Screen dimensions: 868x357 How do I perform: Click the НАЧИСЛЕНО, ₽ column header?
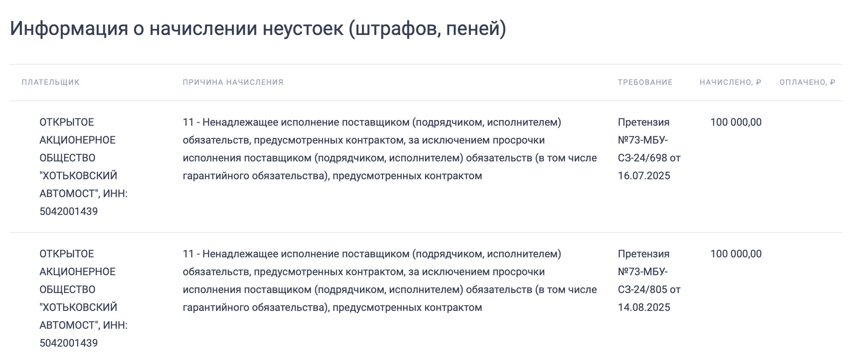(x=730, y=82)
